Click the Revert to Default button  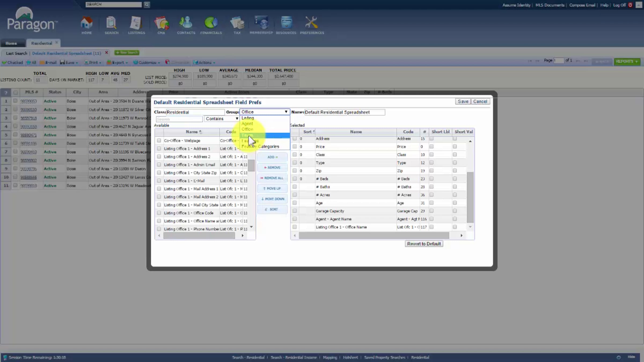[x=424, y=244]
